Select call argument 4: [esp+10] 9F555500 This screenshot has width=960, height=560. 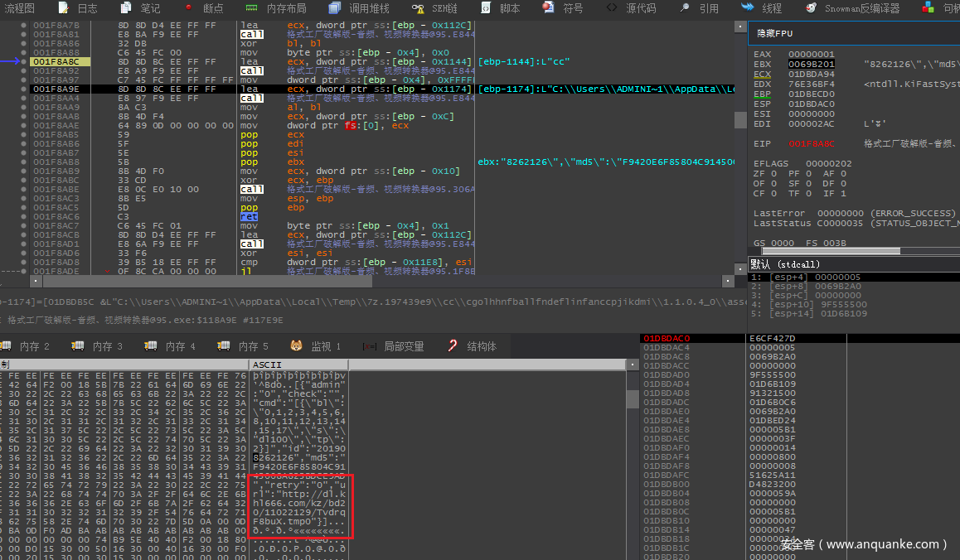853,304
